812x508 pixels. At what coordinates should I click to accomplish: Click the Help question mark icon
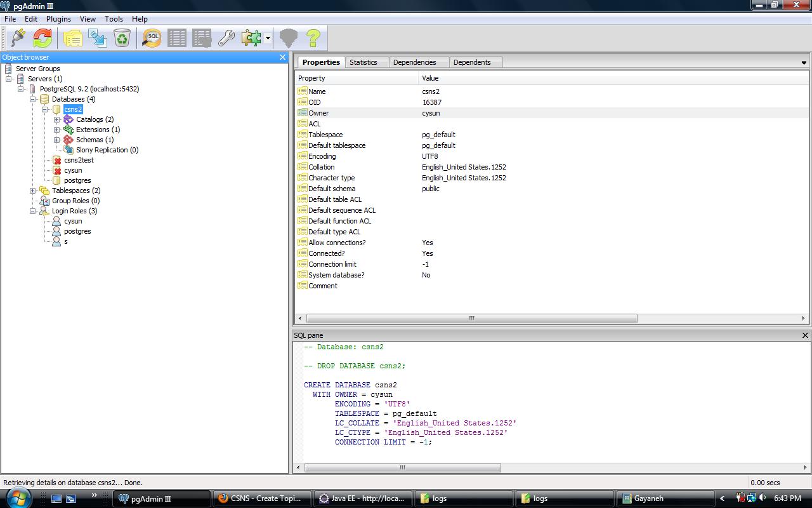pyautogui.click(x=313, y=38)
